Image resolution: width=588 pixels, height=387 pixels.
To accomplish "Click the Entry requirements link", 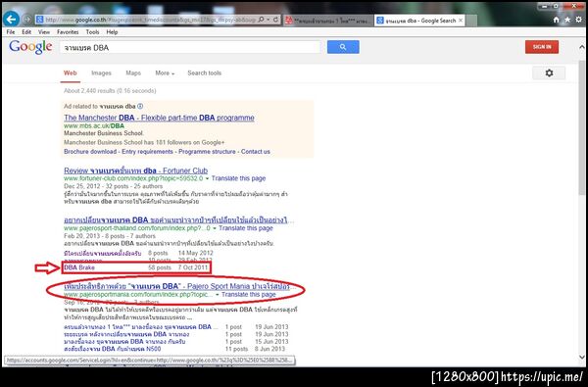I will (147, 152).
